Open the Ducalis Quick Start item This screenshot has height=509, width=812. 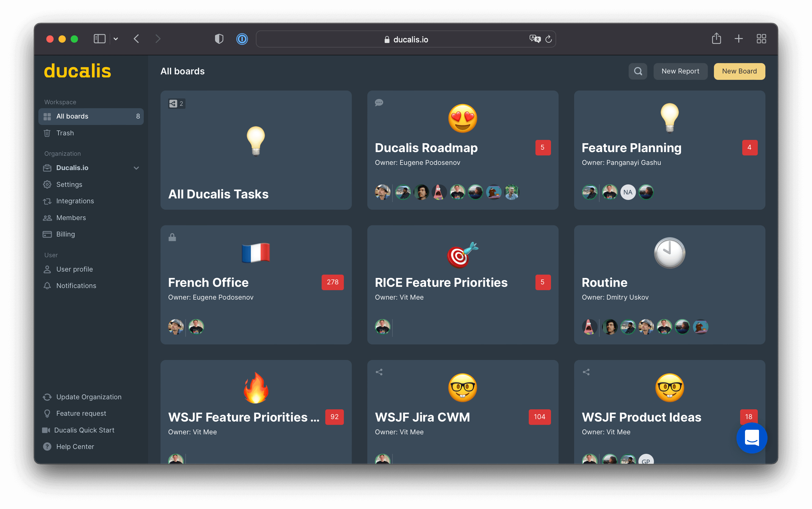[84, 429]
